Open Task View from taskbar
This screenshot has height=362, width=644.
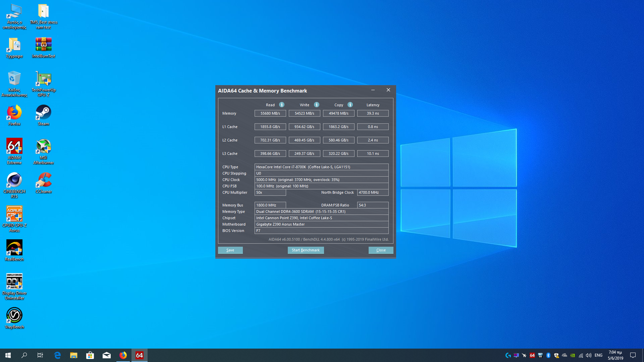coord(40,355)
